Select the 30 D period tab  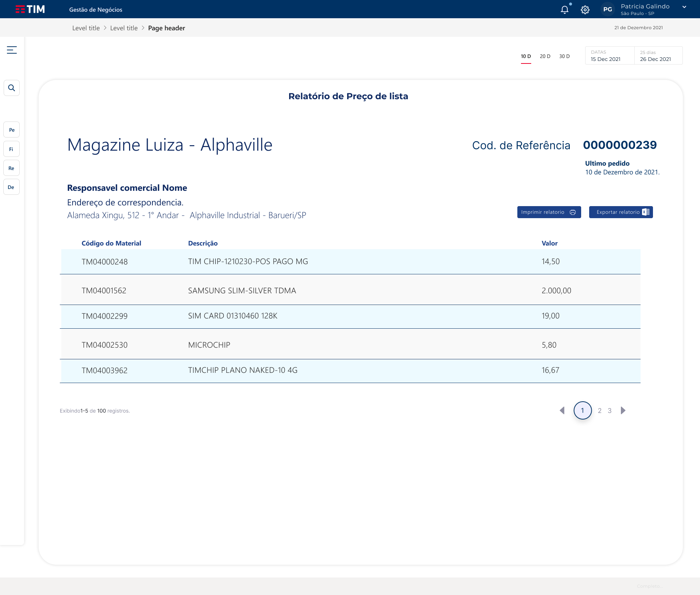pyautogui.click(x=564, y=57)
